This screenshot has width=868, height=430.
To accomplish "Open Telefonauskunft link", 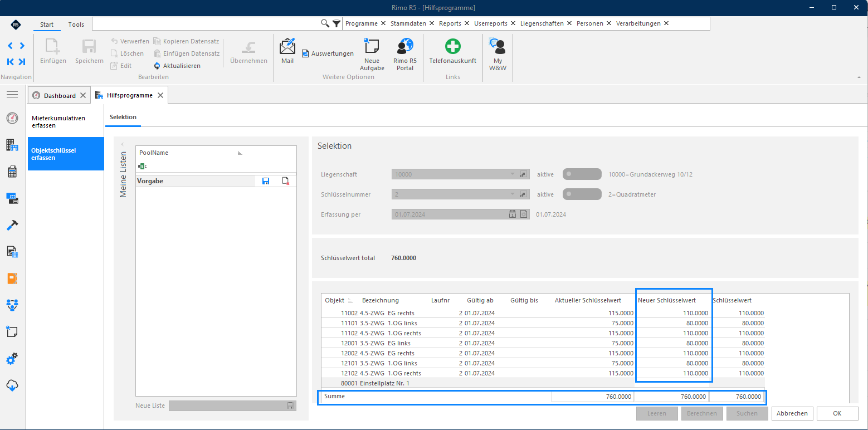I will pyautogui.click(x=452, y=51).
